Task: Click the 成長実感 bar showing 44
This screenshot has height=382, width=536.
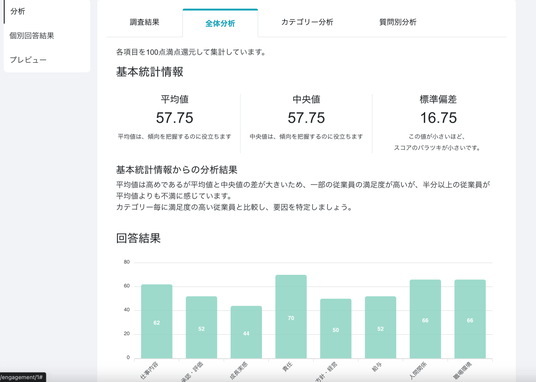Action: point(246,332)
